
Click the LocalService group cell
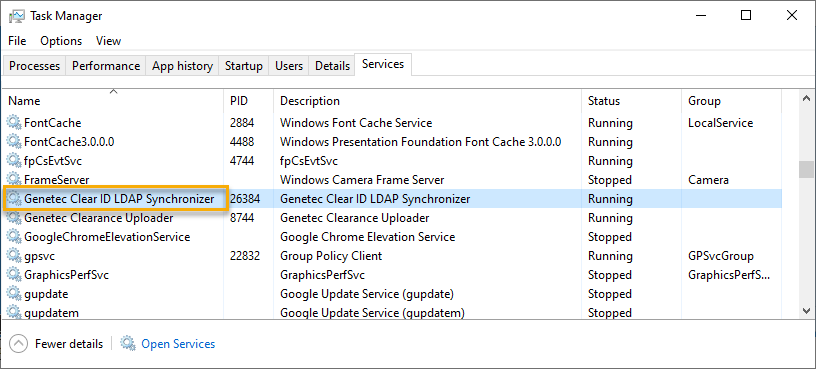[720, 123]
